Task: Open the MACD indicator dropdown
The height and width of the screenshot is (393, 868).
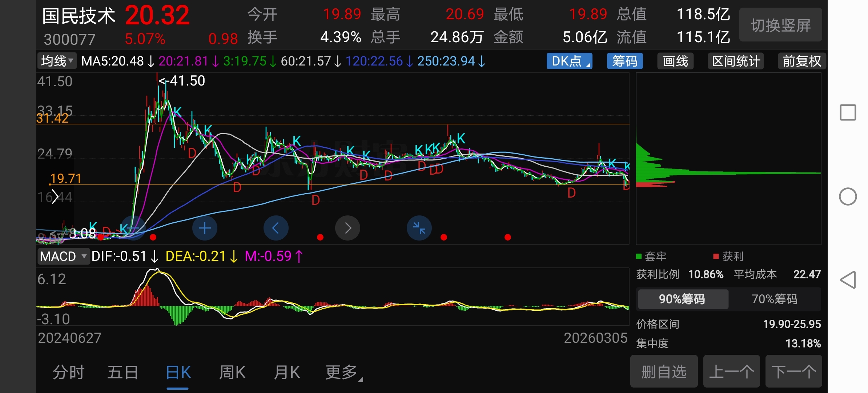Action: click(x=63, y=257)
